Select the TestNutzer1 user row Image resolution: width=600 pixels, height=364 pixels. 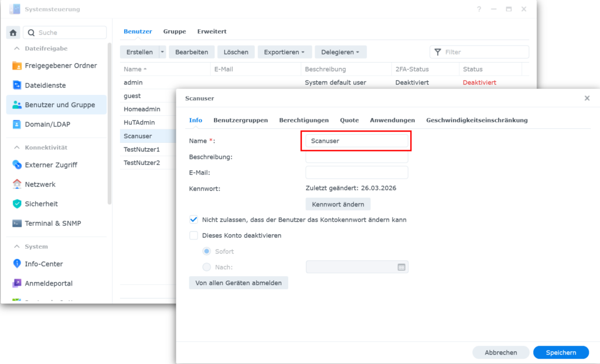coord(148,149)
